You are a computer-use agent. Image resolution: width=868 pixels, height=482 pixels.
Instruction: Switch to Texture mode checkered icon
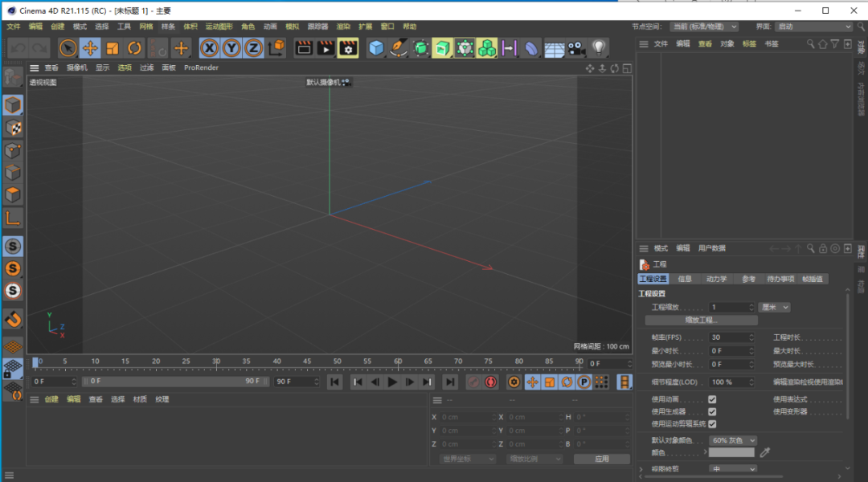(13, 128)
